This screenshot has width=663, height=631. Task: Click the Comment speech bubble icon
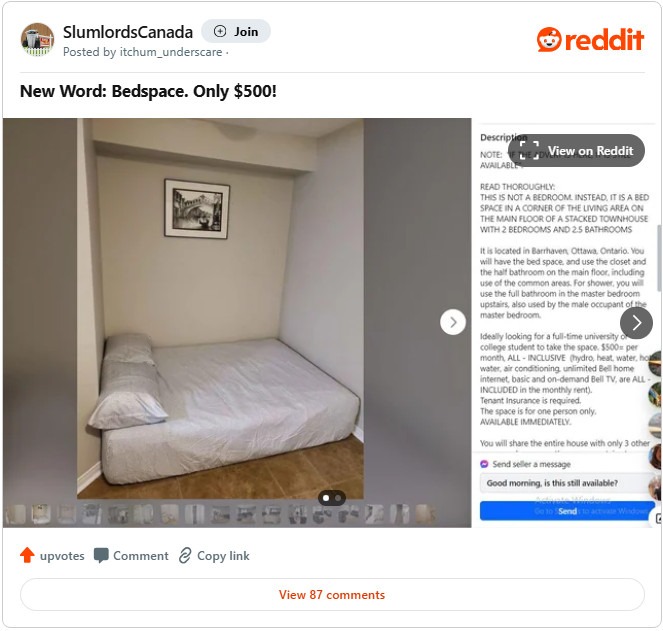point(101,555)
